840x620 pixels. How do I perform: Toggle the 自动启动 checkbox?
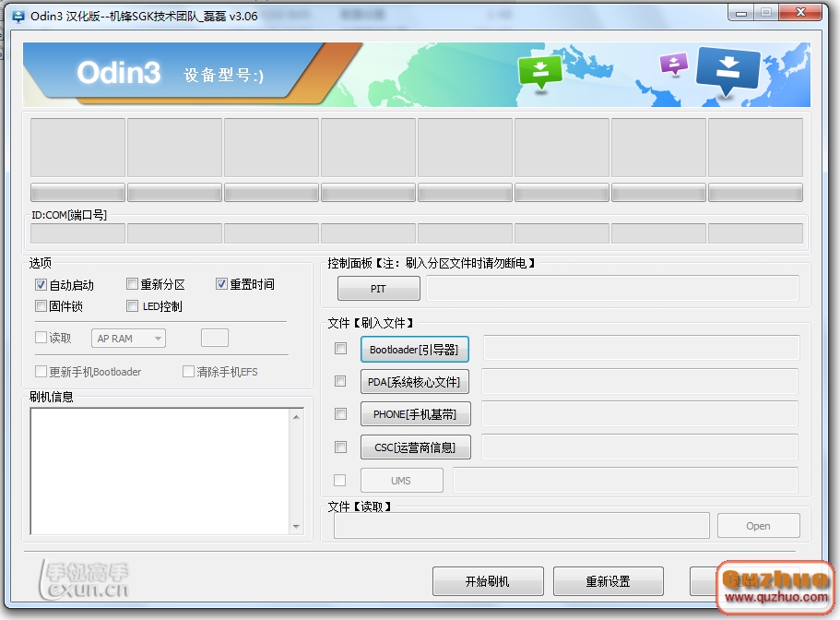click(41, 284)
